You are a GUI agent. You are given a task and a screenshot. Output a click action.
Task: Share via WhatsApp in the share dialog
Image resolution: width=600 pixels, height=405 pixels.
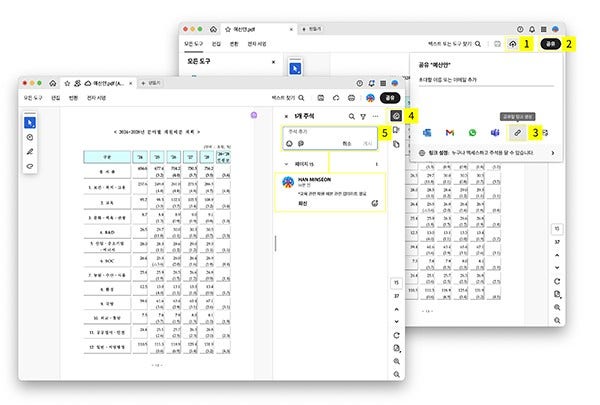[x=473, y=132]
